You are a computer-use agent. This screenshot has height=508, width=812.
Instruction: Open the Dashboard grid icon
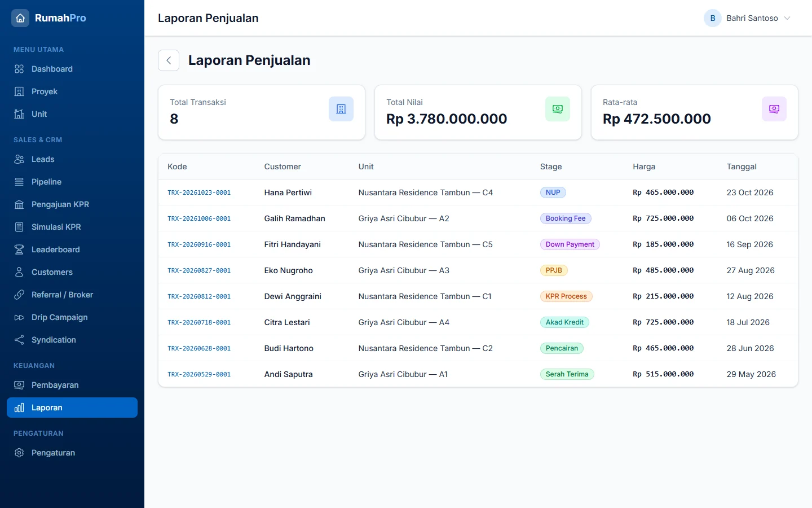click(x=19, y=69)
